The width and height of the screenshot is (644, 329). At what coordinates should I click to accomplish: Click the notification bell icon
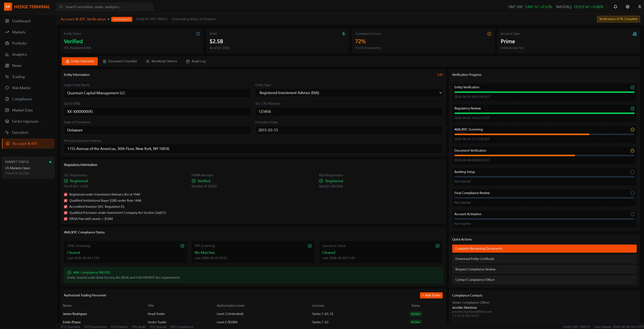(615, 7)
